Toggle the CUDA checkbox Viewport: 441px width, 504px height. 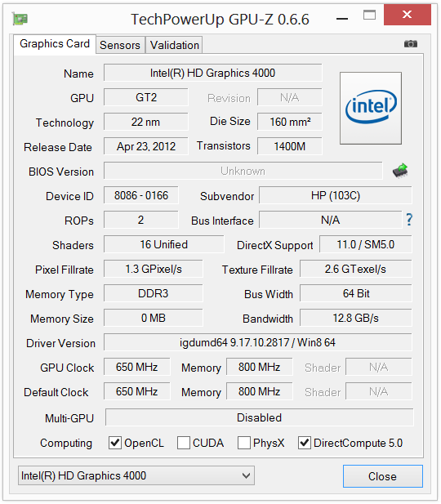coord(184,443)
